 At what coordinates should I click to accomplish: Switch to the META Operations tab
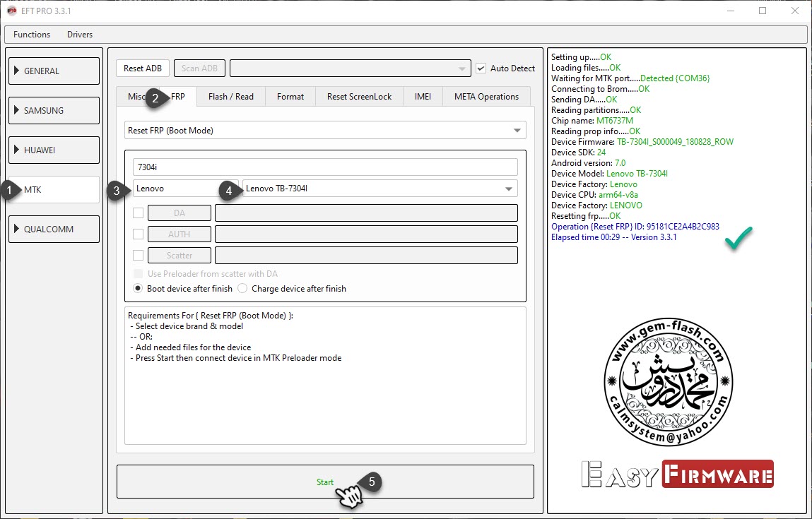486,97
